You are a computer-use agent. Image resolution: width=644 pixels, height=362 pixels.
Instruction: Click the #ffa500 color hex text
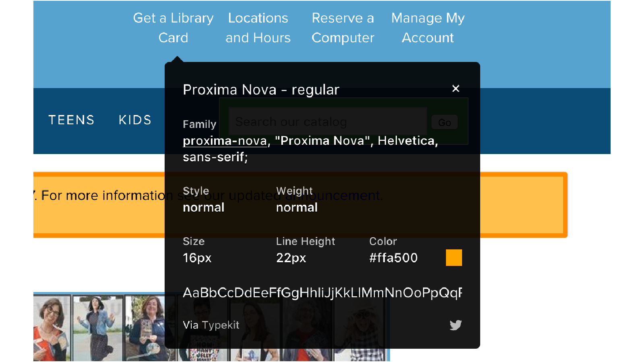(394, 258)
